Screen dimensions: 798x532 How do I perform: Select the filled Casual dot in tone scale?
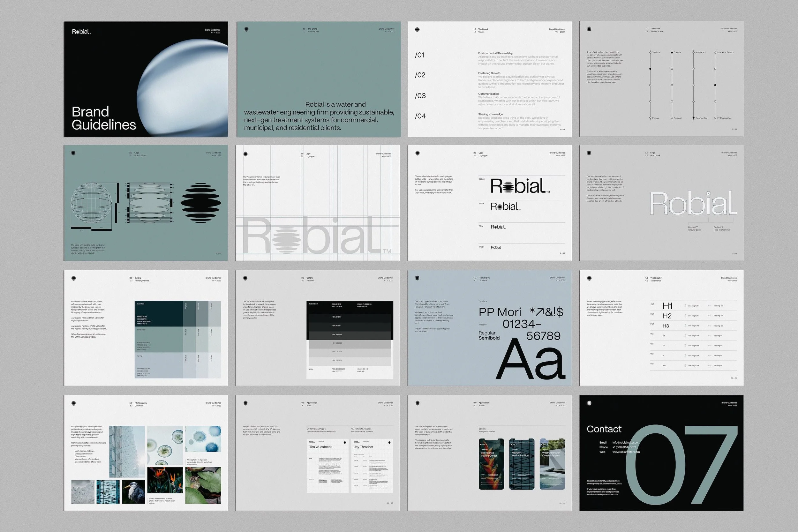click(x=672, y=53)
